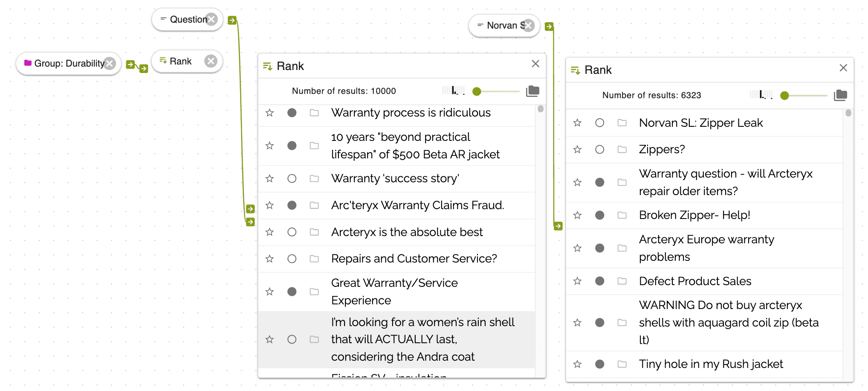This screenshot has width=868, height=391.
Task: Open stacked folders icon in left Rank panel
Action: pyautogui.click(x=532, y=91)
